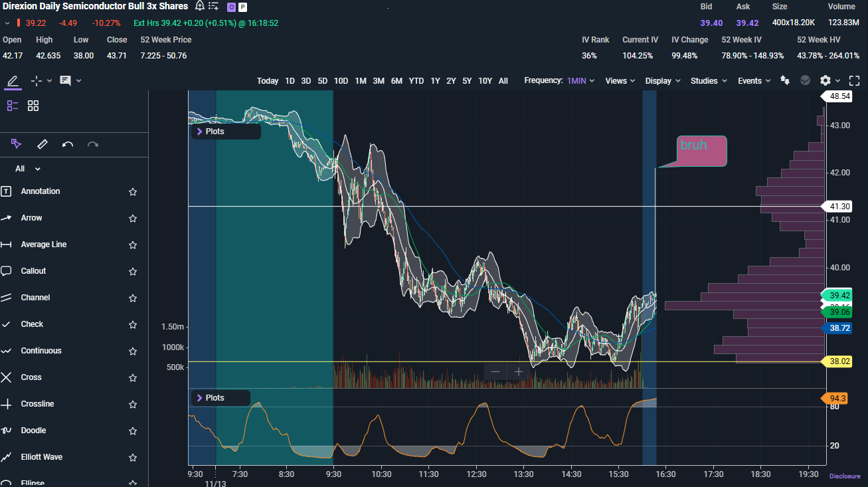Open the Display dropdown
The image size is (868, 487).
point(663,81)
